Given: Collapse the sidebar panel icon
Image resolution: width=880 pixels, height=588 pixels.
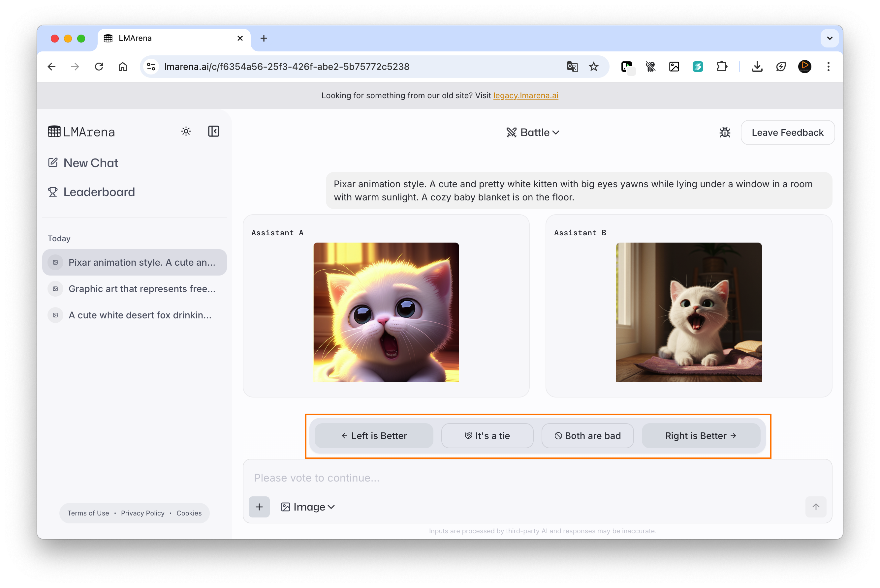Looking at the screenshot, I should [213, 131].
